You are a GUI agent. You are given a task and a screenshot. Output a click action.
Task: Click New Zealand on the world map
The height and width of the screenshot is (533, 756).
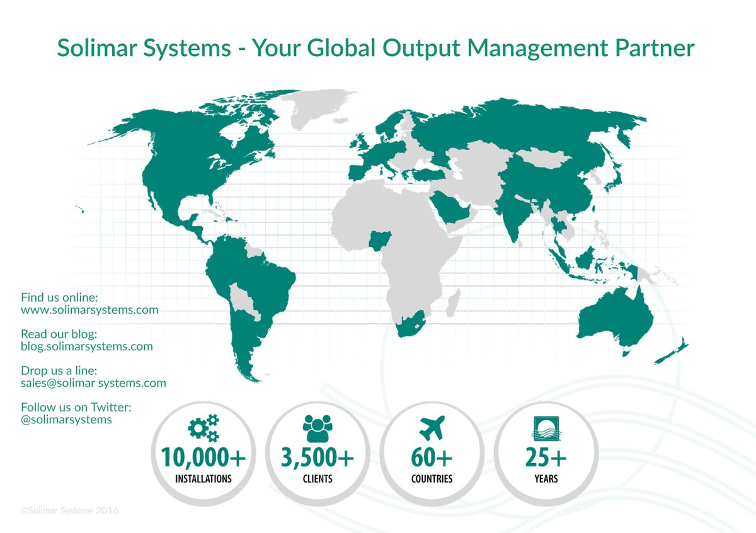(673, 353)
